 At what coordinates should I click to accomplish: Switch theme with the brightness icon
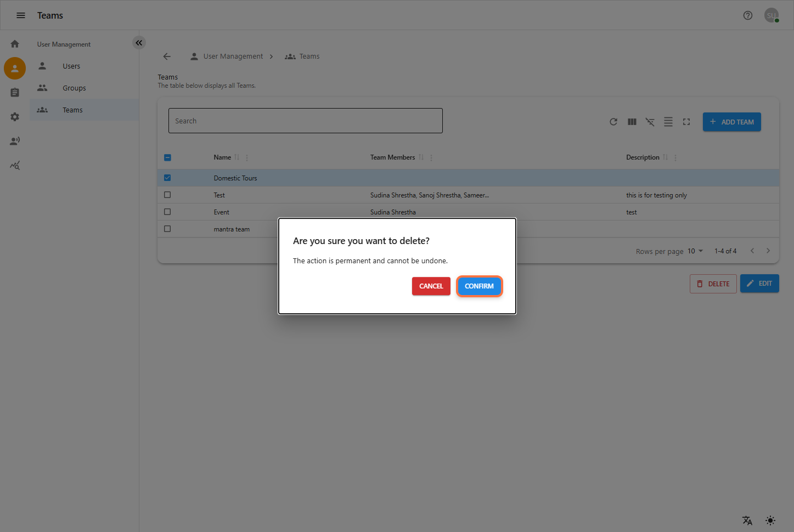770,520
